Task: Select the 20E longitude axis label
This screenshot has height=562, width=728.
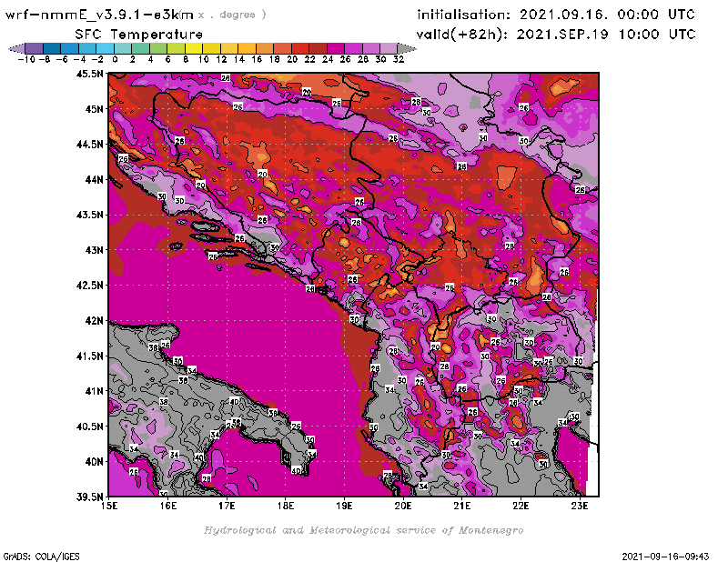Action: [403, 506]
